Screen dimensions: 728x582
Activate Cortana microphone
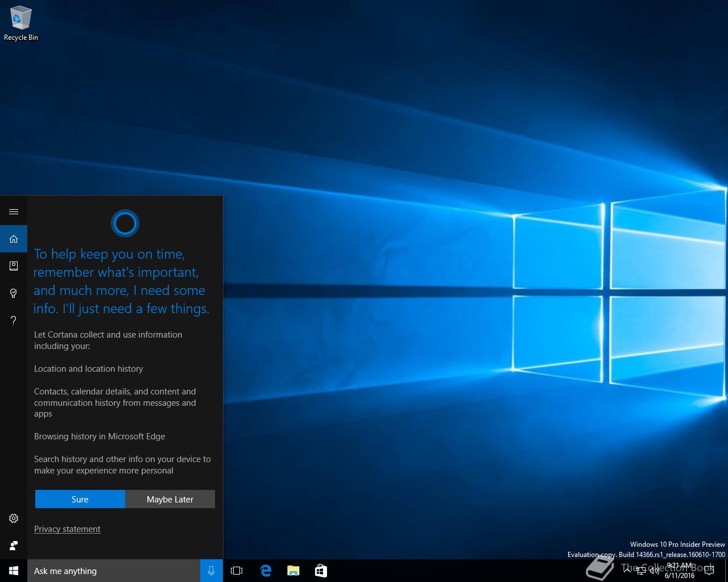(x=212, y=571)
